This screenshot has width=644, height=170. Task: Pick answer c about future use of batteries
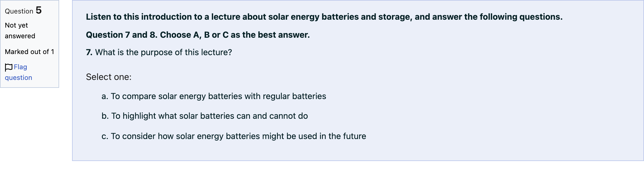pyautogui.click(x=234, y=136)
